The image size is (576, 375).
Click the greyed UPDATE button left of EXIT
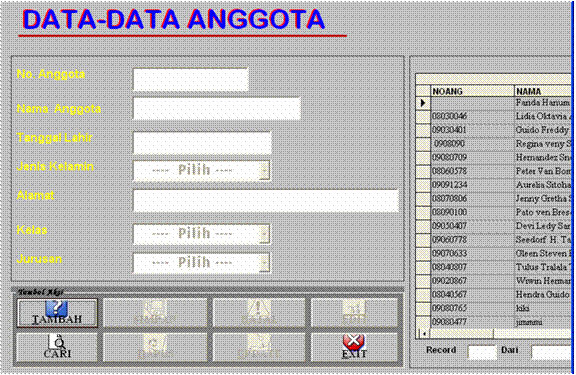tap(259, 347)
